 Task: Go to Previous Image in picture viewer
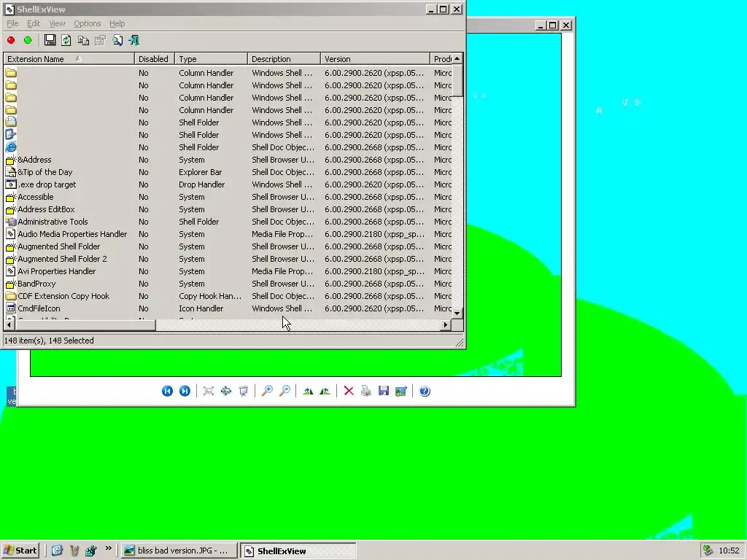click(x=167, y=391)
